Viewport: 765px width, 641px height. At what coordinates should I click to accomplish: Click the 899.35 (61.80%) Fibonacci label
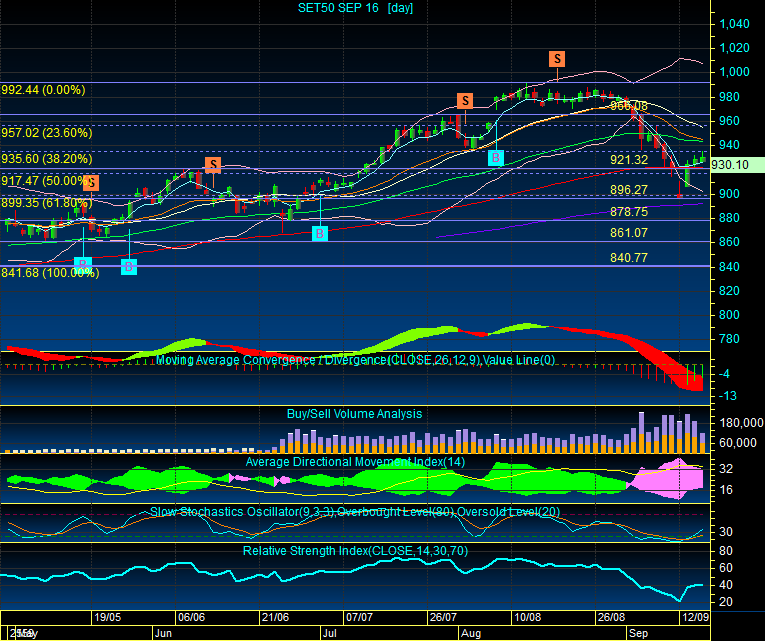46,202
